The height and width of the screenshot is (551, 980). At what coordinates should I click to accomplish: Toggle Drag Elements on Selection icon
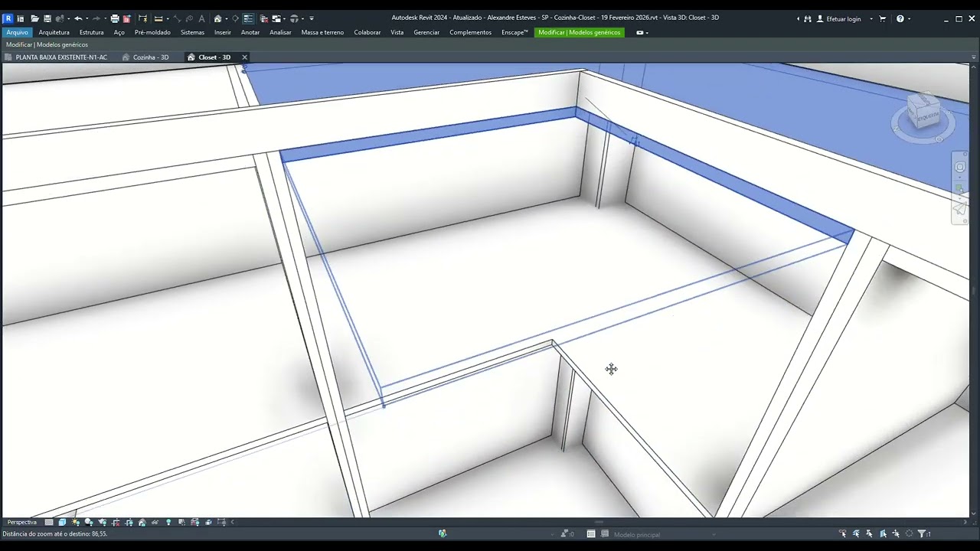coord(896,533)
